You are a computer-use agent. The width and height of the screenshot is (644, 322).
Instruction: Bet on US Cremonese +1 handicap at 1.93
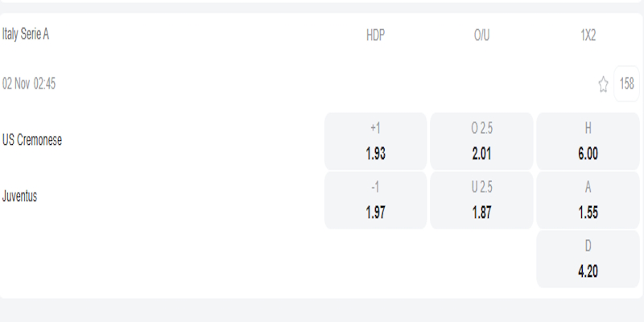375,141
